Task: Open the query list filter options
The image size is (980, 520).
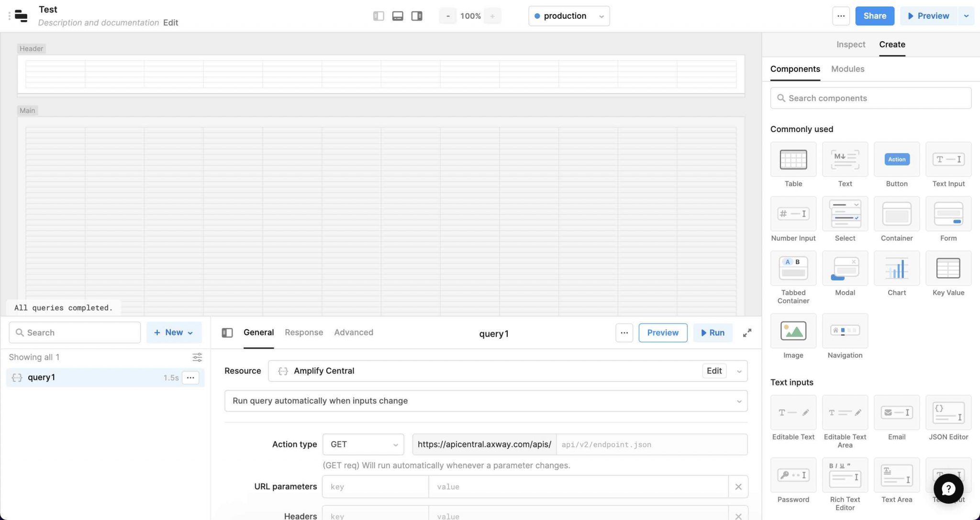Action: [x=197, y=357]
